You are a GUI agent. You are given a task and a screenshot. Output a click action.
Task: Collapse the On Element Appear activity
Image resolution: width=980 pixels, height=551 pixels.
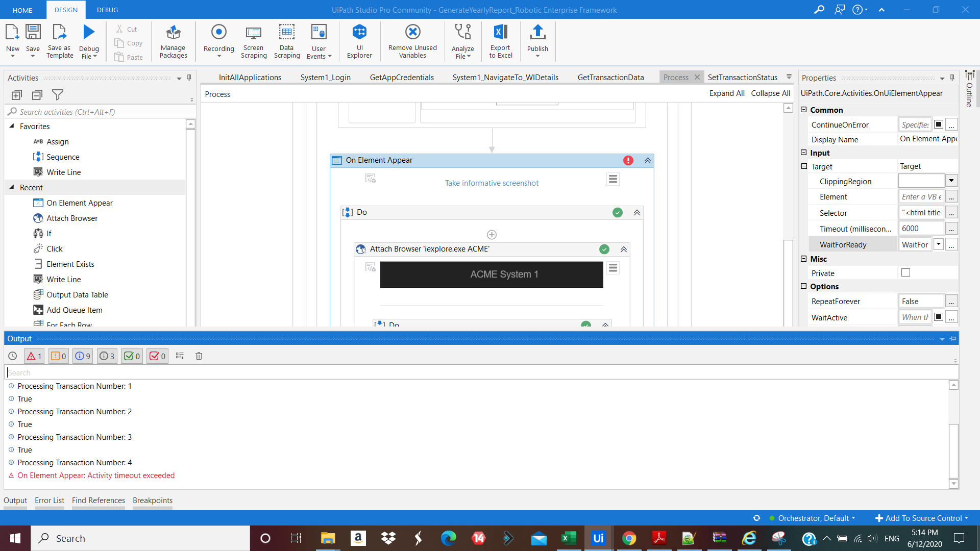(x=647, y=160)
